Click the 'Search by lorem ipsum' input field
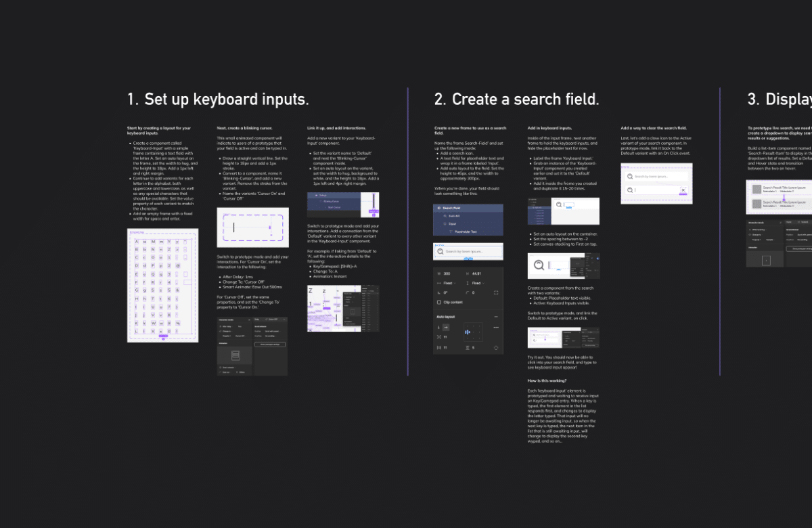 468,251
